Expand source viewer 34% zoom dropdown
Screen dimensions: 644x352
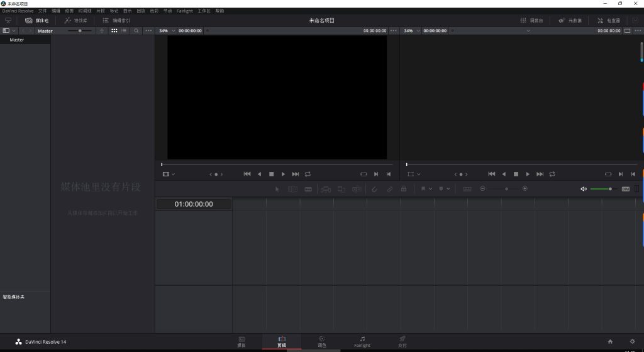coord(167,30)
